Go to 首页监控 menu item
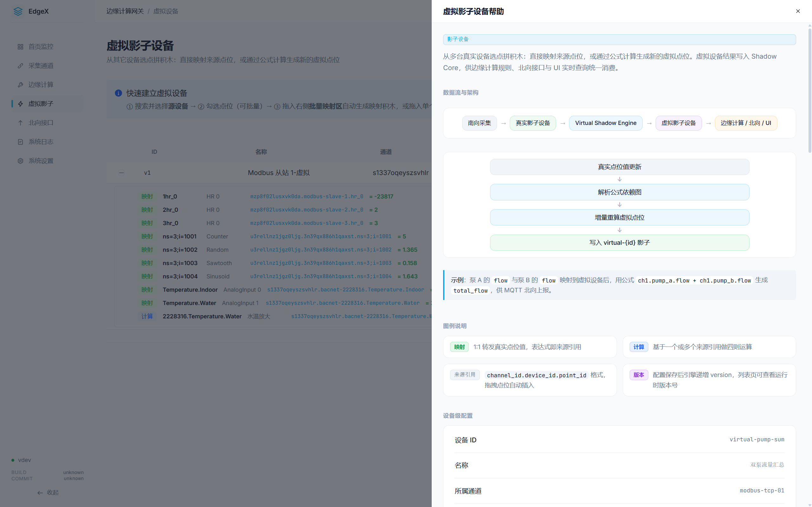Screen dimensions: 812x507 coord(48,47)
